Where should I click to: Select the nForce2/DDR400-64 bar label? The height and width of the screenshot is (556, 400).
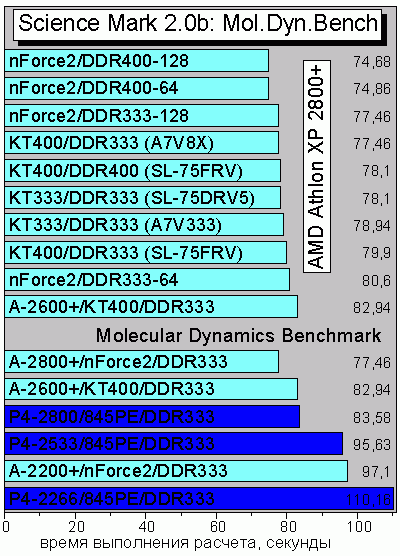[x=93, y=88]
